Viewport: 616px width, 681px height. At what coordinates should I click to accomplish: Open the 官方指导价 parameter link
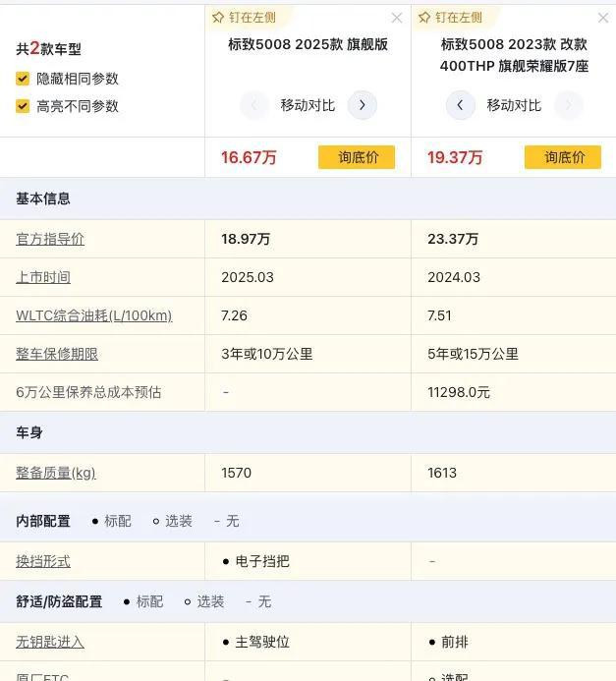tap(50, 239)
